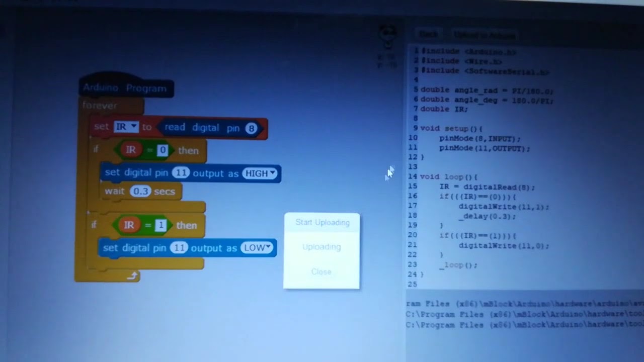Click the 0 value in IR = 0 condition
644x362 pixels.
[x=162, y=150]
